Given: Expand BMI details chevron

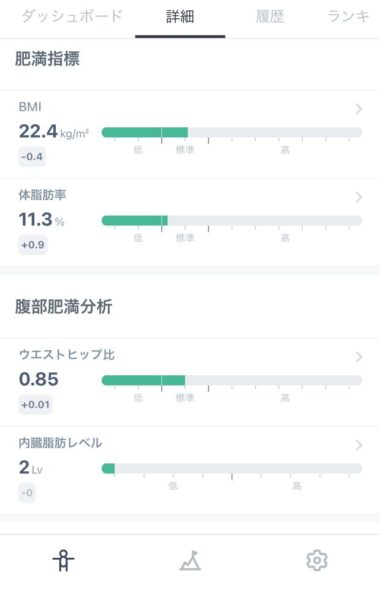Looking at the screenshot, I should (x=359, y=109).
